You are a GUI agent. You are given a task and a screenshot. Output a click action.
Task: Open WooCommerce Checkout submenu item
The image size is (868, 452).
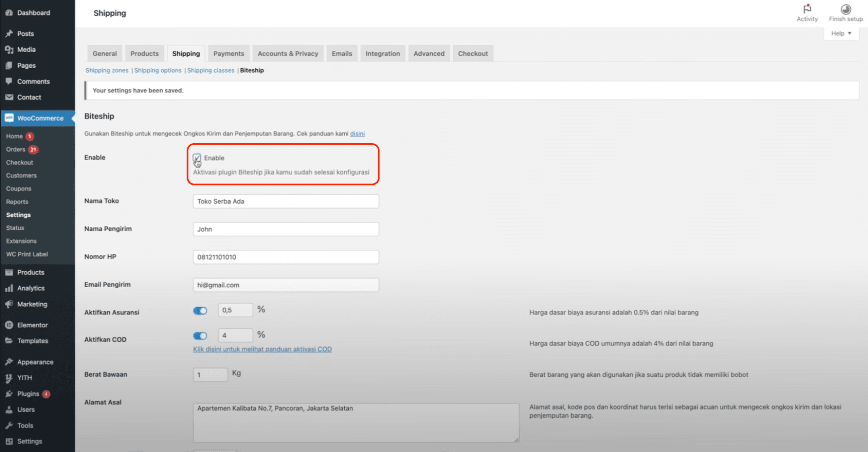tap(19, 162)
